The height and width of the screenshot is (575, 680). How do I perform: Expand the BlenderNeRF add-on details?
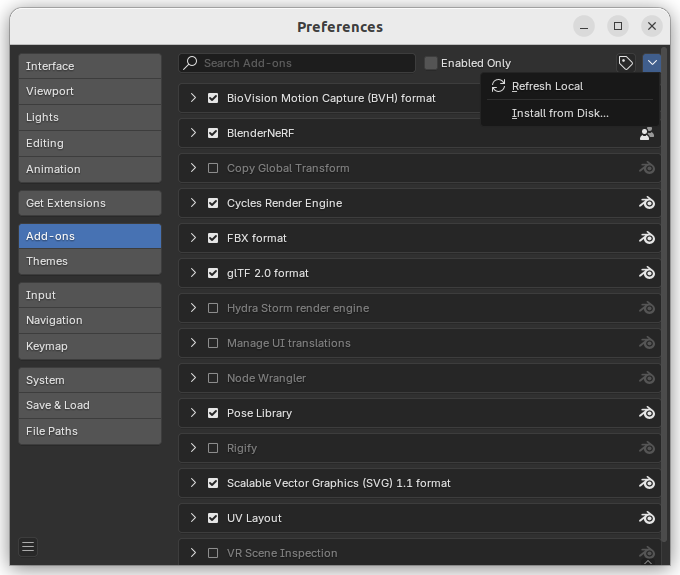(193, 133)
